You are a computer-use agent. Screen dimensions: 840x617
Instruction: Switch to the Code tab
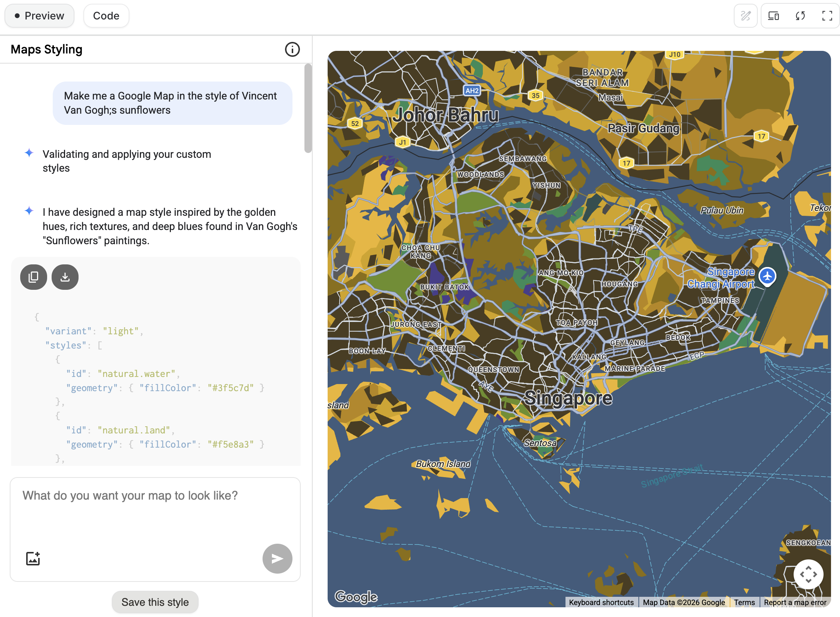pos(106,16)
